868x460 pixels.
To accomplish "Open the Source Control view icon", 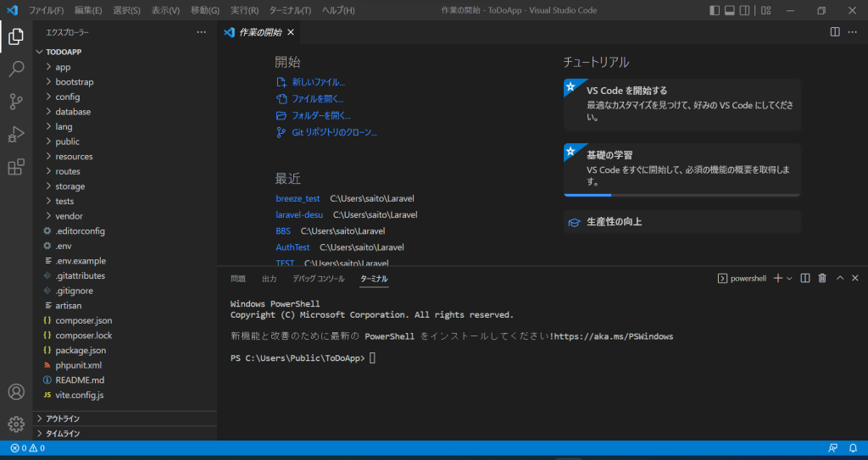I will [16, 102].
